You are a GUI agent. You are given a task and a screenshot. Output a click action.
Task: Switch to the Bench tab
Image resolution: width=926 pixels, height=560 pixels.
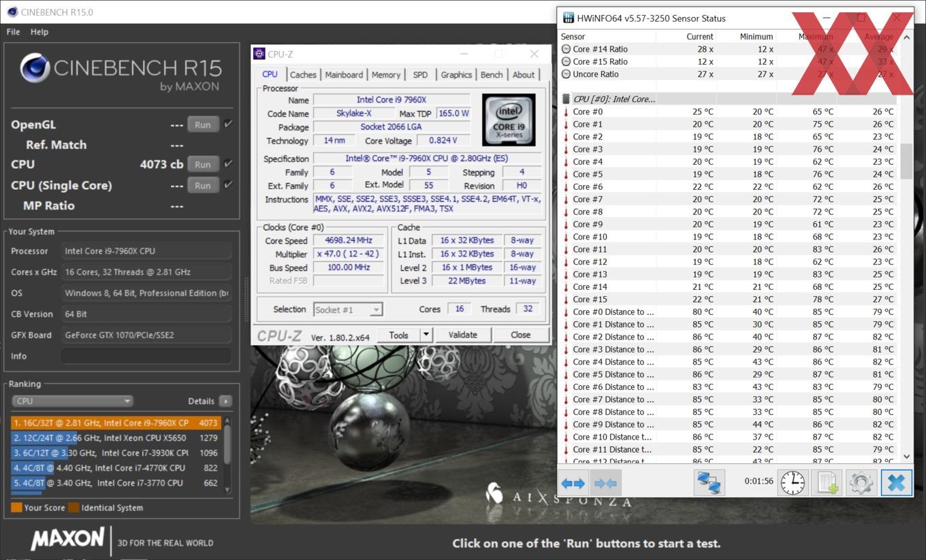point(492,75)
